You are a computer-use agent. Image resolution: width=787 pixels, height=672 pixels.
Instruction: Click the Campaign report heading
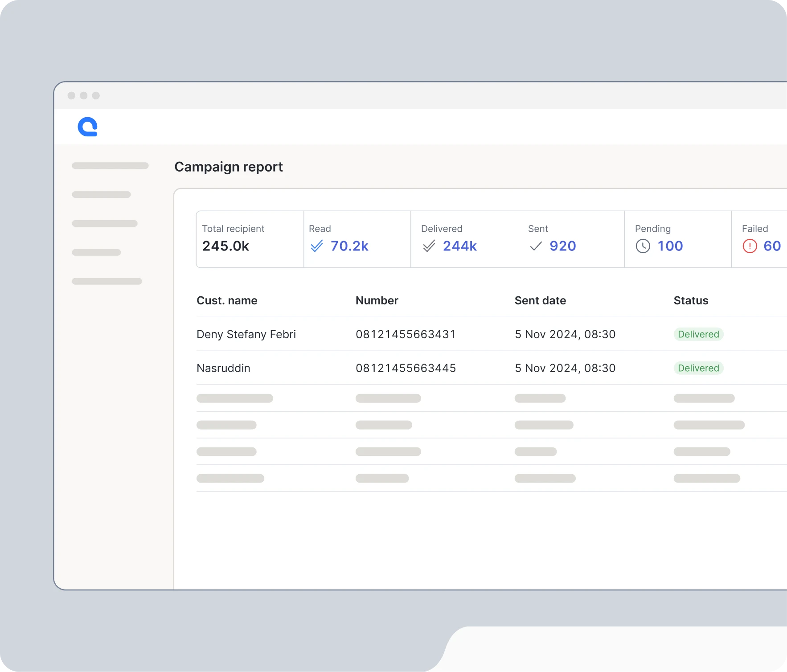pos(229,167)
